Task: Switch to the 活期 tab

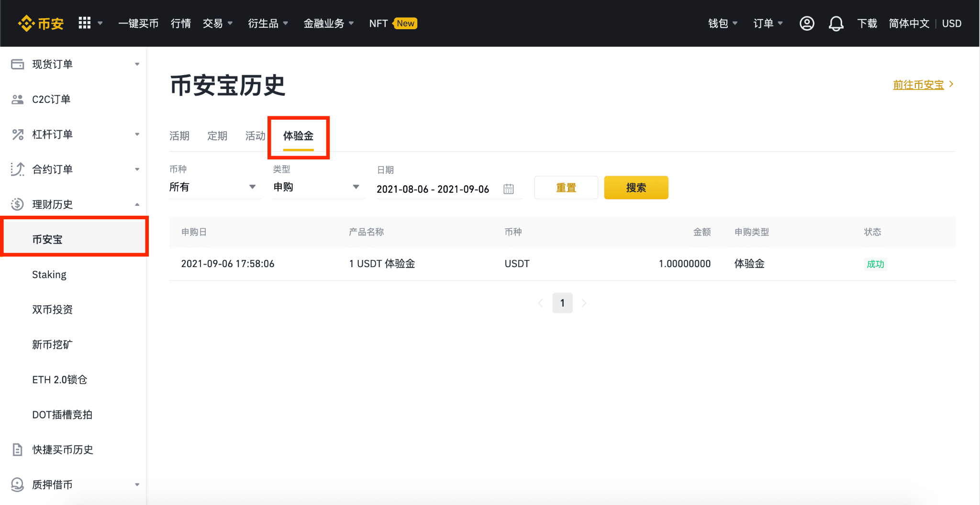Action: pyautogui.click(x=179, y=136)
